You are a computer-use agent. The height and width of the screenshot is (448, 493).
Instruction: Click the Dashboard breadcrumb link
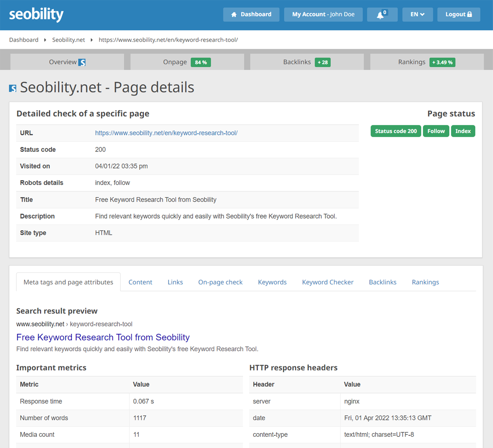pos(24,40)
